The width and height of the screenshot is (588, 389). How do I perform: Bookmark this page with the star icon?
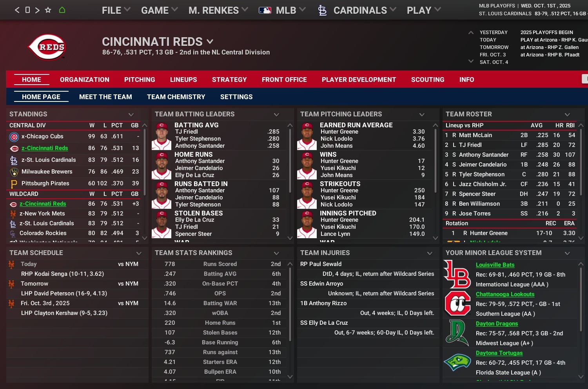48,10
